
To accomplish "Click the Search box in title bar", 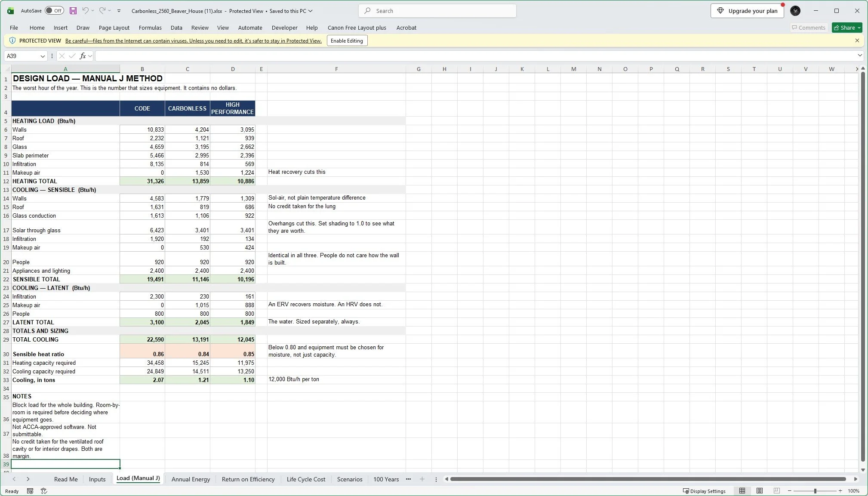I will (x=437, y=11).
